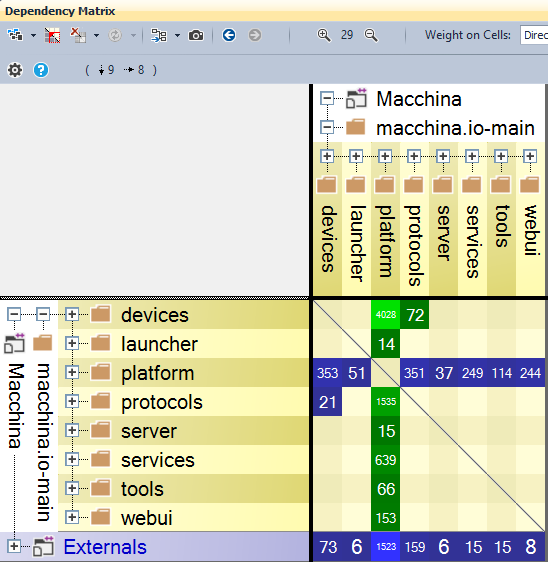
Task: Open help with the blue question mark icon
Action: point(41,70)
